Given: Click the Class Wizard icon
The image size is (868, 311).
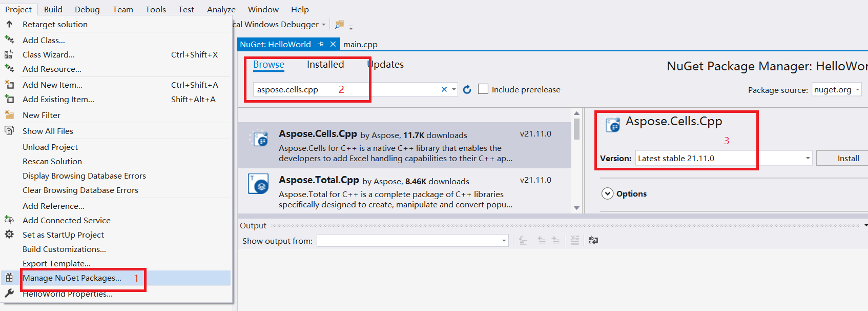Looking at the screenshot, I should [9, 54].
